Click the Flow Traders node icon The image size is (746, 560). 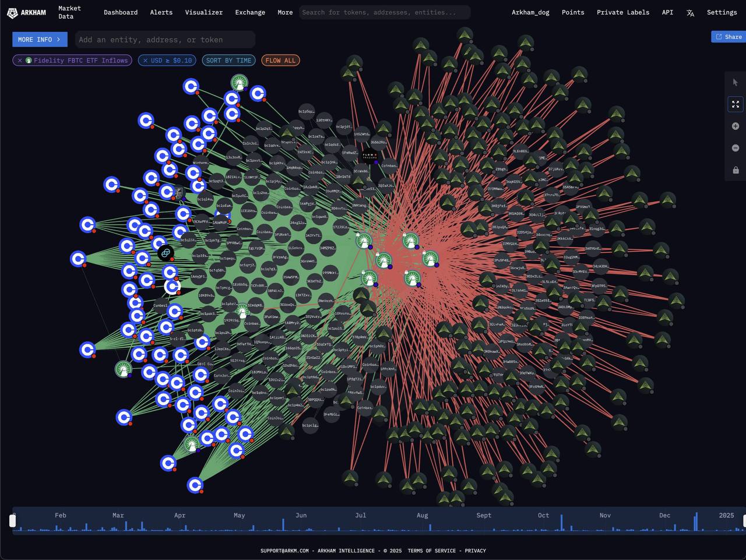pyautogui.click(x=370, y=156)
